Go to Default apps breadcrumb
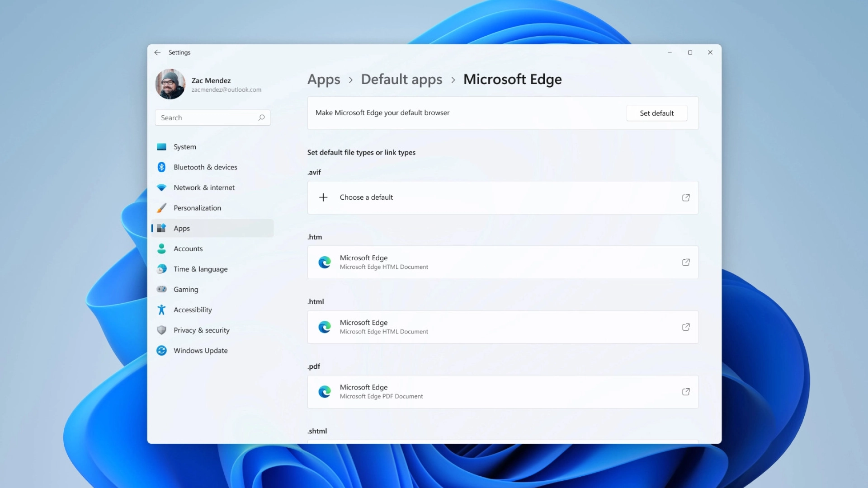Viewport: 868px width, 488px height. tap(401, 80)
